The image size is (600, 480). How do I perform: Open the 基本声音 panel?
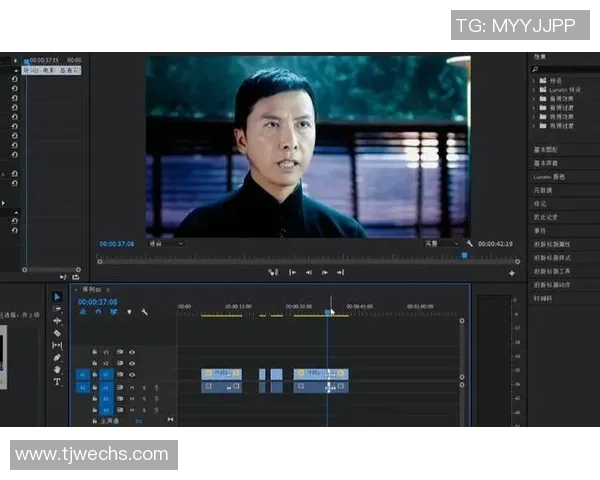(546, 163)
